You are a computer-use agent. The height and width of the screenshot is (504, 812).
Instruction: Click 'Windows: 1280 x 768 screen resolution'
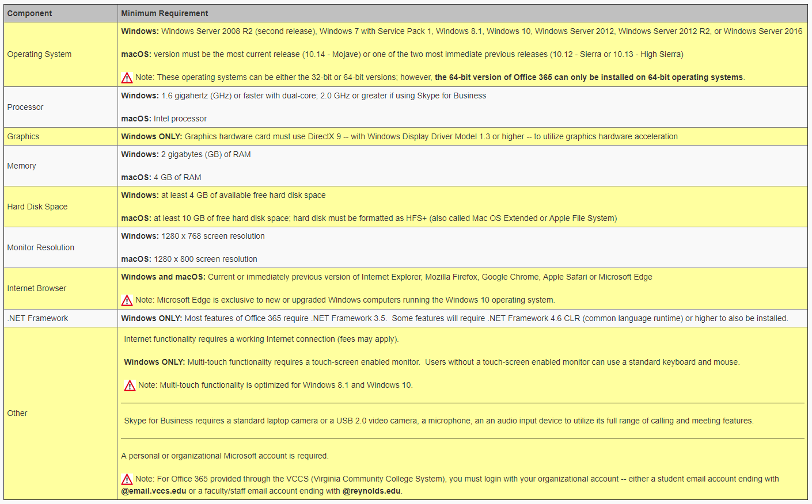(192, 236)
